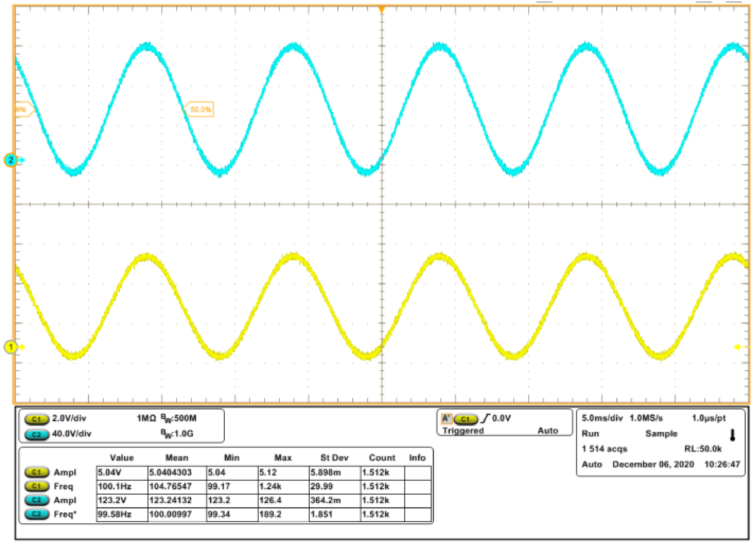Select channel 1 ground reference marker on left edge
The image size is (756, 545).
pos(11,347)
